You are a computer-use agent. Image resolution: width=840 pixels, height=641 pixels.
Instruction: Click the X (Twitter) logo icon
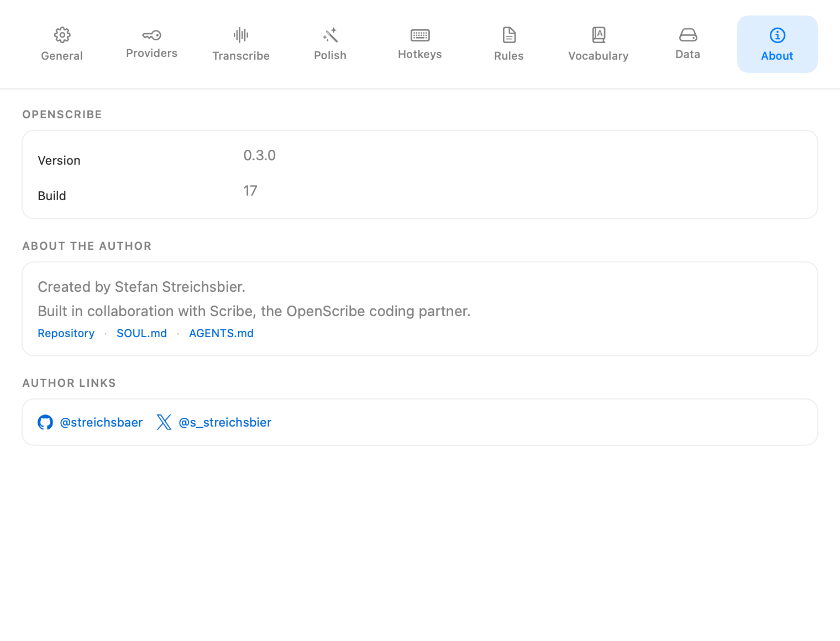(x=164, y=422)
